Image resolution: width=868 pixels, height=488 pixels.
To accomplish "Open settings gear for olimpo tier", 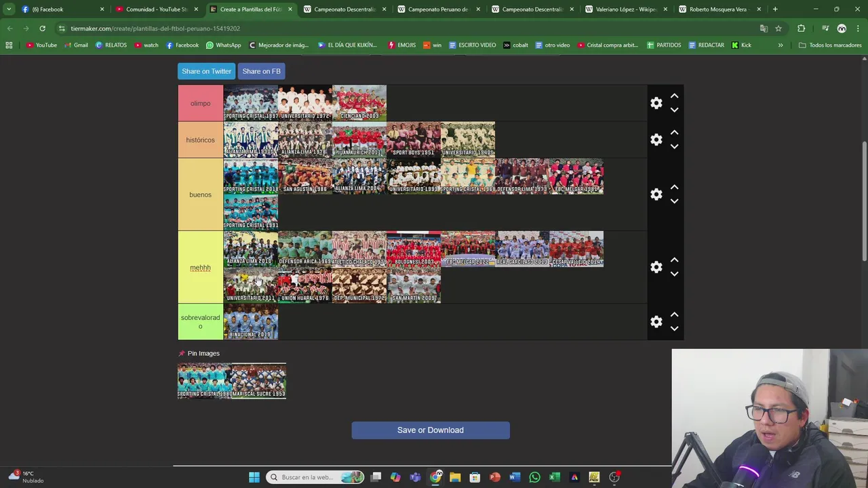I will click(x=656, y=103).
